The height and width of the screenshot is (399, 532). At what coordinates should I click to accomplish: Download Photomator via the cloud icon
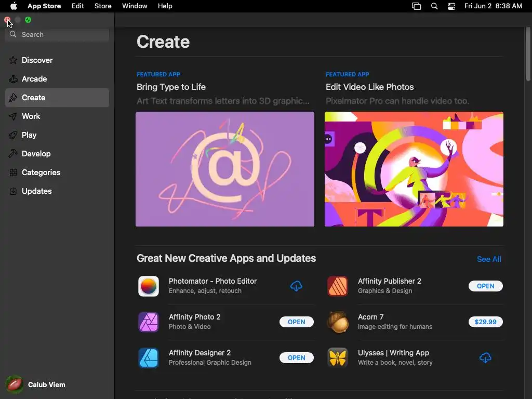[296, 286]
